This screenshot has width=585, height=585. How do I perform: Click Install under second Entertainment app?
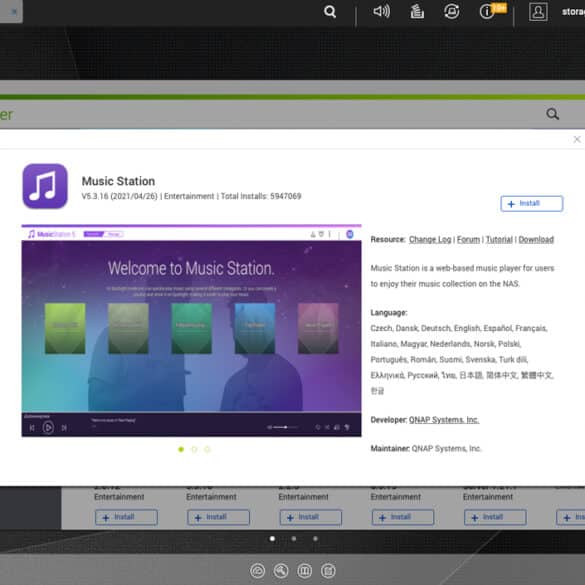(x=218, y=517)
